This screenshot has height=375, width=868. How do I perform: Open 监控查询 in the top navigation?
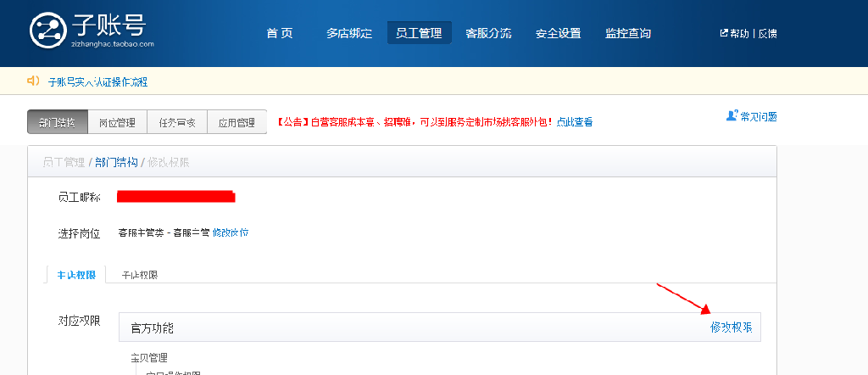[x=628, y=33]
